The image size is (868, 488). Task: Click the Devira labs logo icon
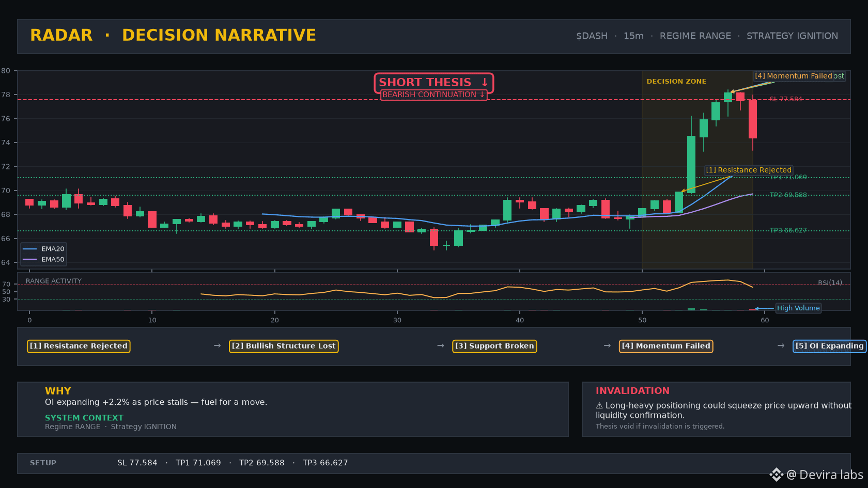coord(776,475)
